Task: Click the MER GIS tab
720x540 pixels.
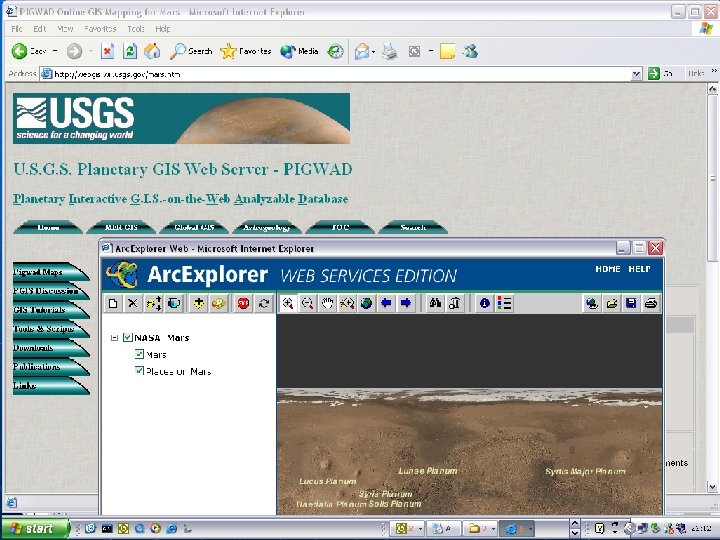Action: [x=121, y=227]
